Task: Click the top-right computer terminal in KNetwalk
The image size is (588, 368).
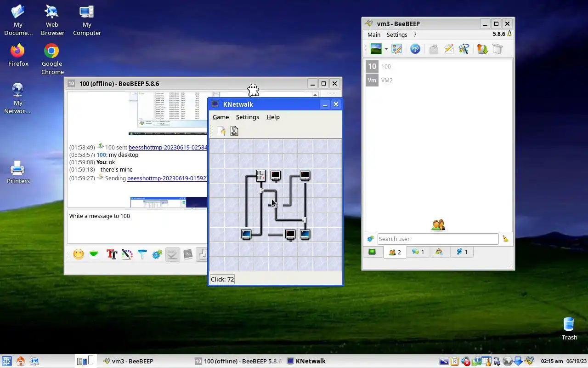Action: tap(305, 176)
